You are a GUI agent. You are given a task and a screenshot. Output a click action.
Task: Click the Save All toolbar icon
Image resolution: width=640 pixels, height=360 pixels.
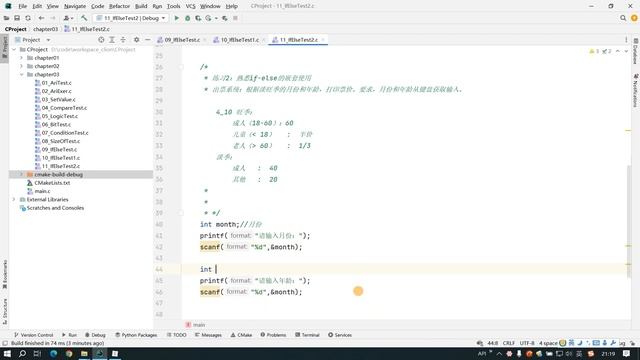pyautogui.click(x=17, y=18)
